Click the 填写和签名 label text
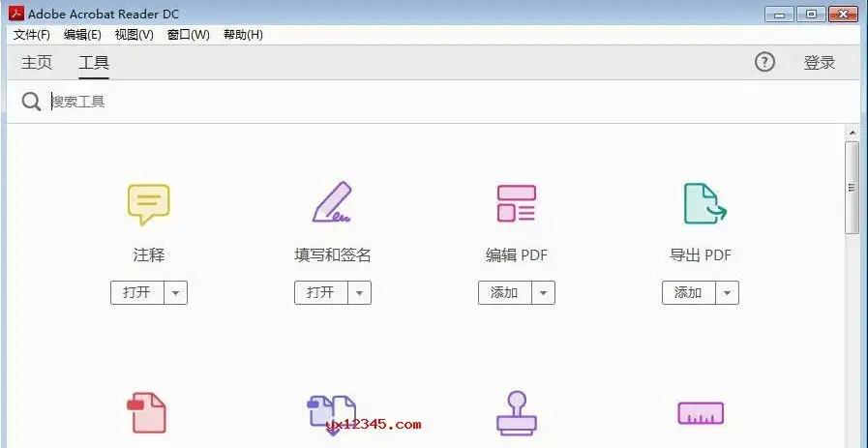Viewport: 868px width, 448px height. point(333,255)
